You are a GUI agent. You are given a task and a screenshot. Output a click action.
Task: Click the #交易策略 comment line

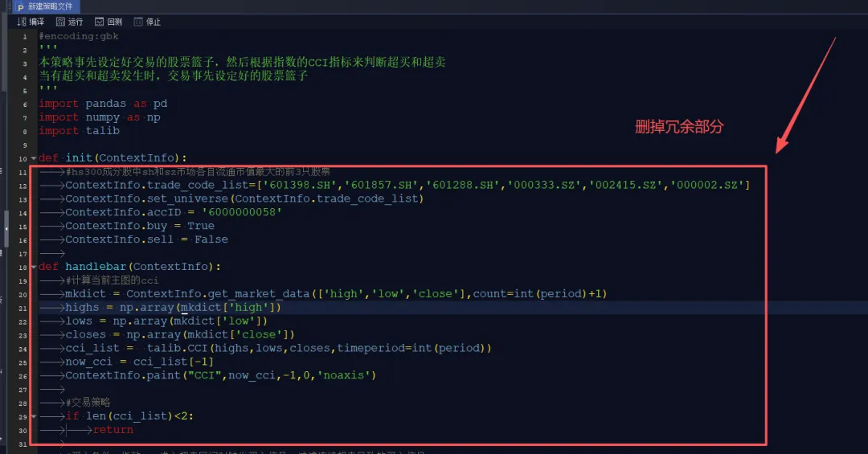(x=88, y=403)
